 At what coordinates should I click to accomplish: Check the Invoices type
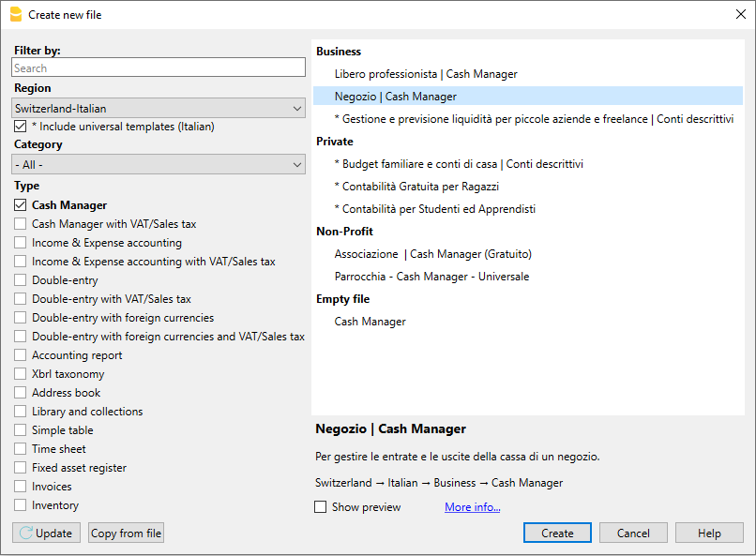(x=21, y=487)
